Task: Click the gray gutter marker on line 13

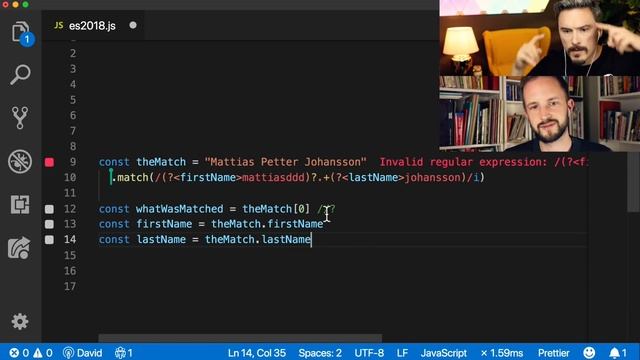Action: click(x=49, y=224)
